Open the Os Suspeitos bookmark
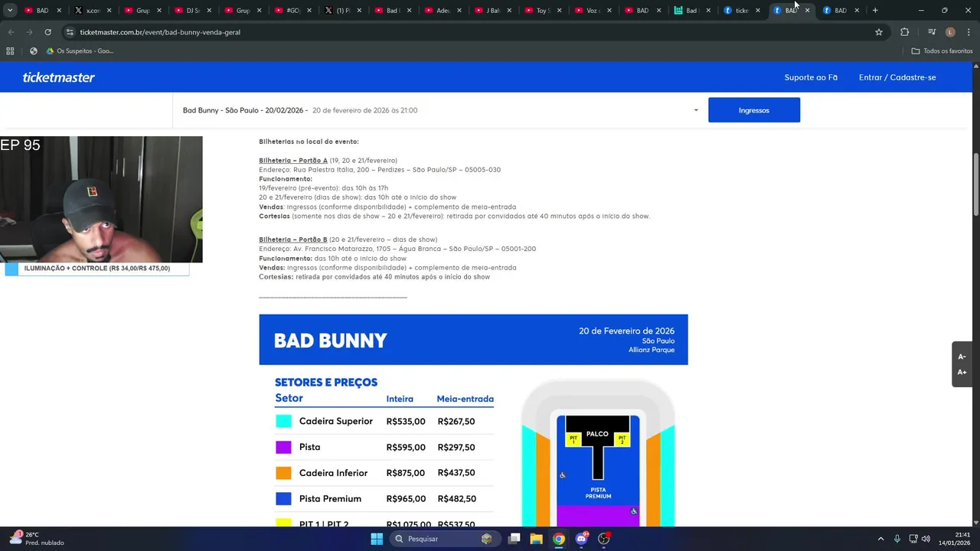 tap(80, 51)
